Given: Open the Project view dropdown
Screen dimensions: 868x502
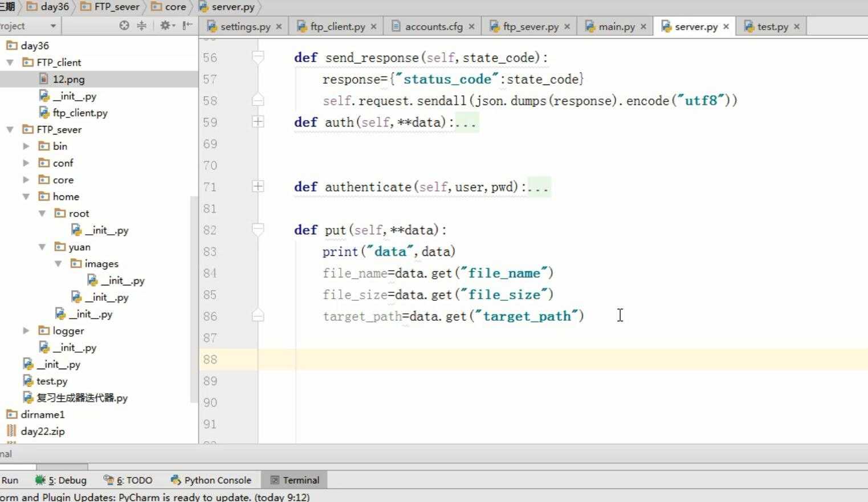Looking at the screenshot, I should pyautogui.click(x=53, y=26).
